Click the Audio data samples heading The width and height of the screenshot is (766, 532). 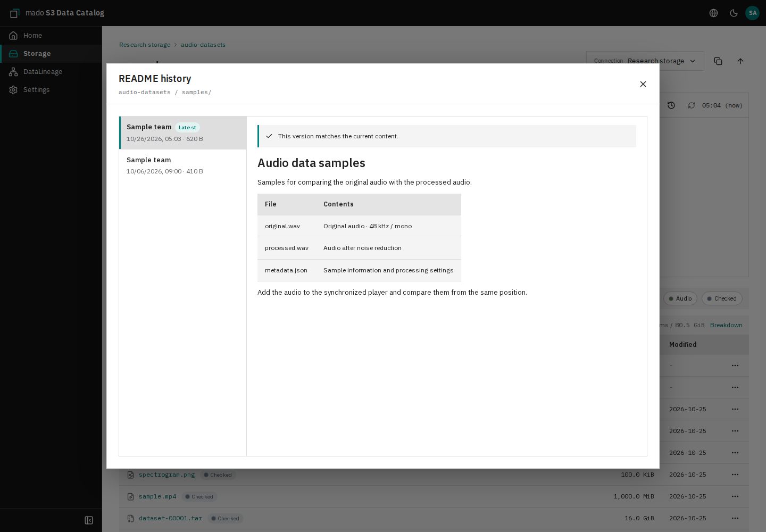pos(311,163)
